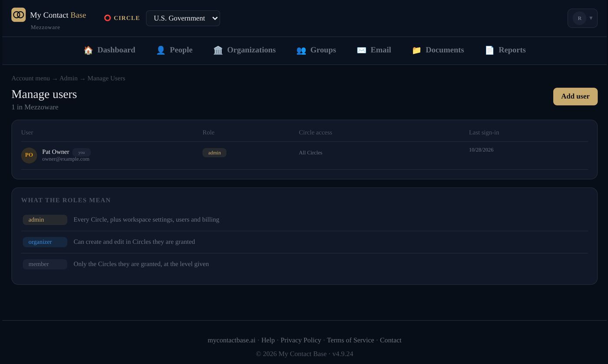Click Account menu in breadcrumb
This screenshot has height=364, width=608.
tap(30, 78)
